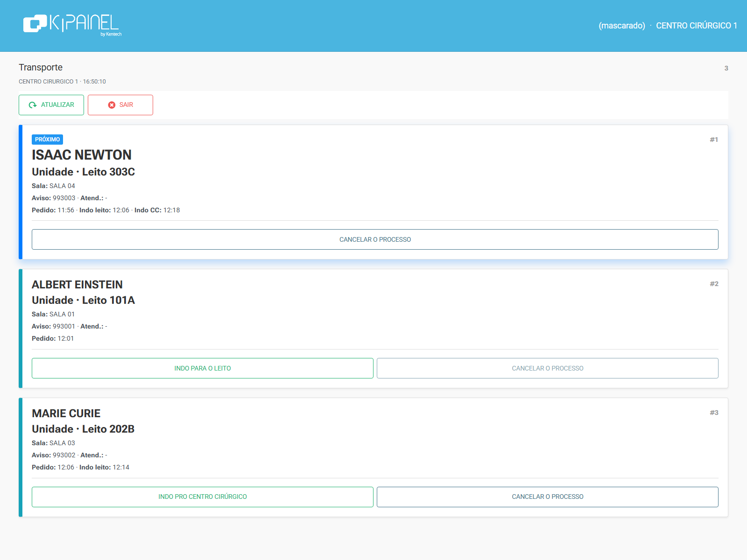The image size is (747, 560).
Task: Click Aviso 993001 line
Action: click(x=70, y=326)
